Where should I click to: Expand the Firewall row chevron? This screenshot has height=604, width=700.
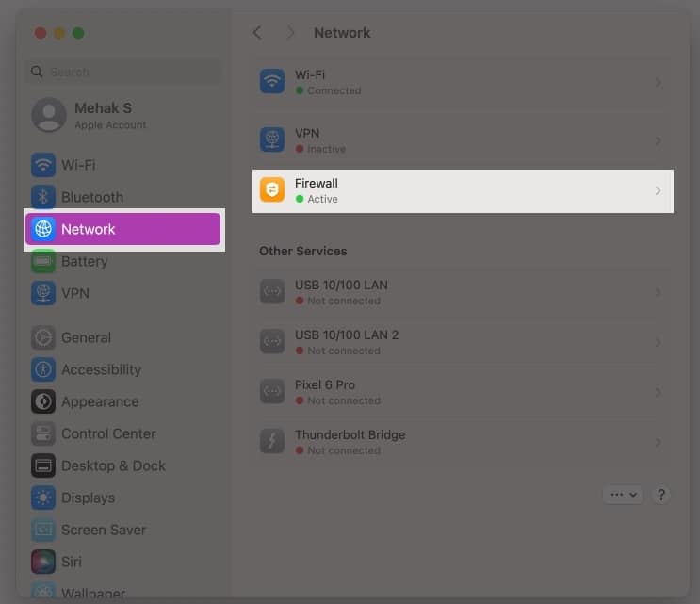[x=658, y=190]
